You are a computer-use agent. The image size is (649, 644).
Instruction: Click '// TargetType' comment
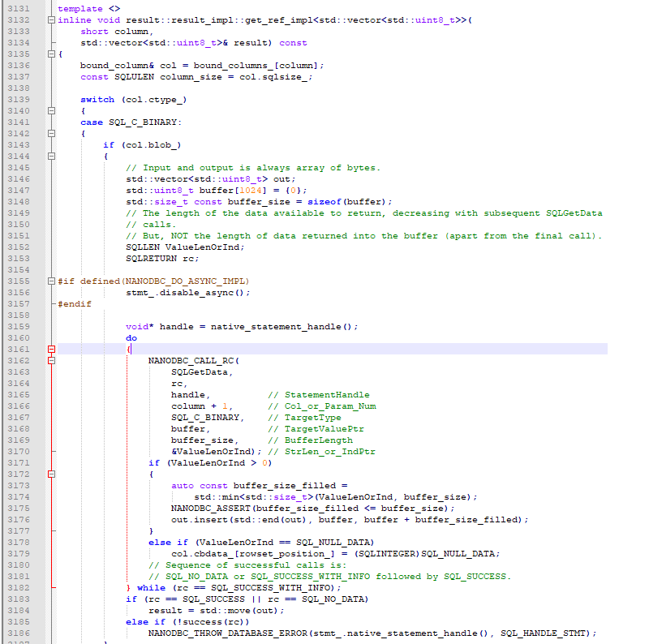click(304, 417)
